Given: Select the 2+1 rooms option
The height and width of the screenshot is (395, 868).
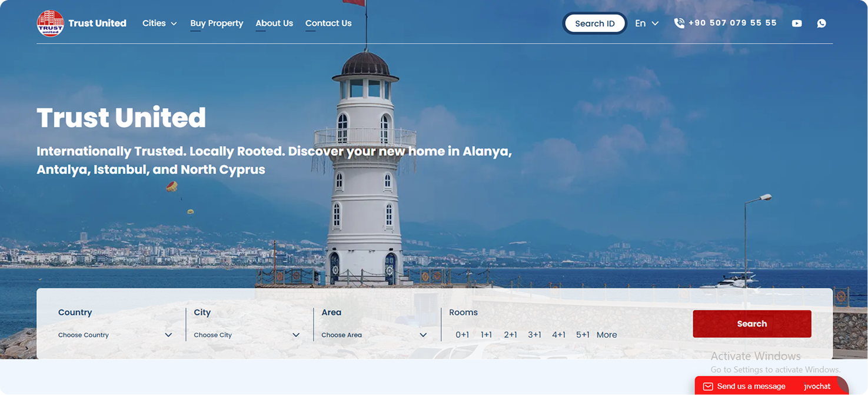Looking at the screenshot, I should coord(510,335).
